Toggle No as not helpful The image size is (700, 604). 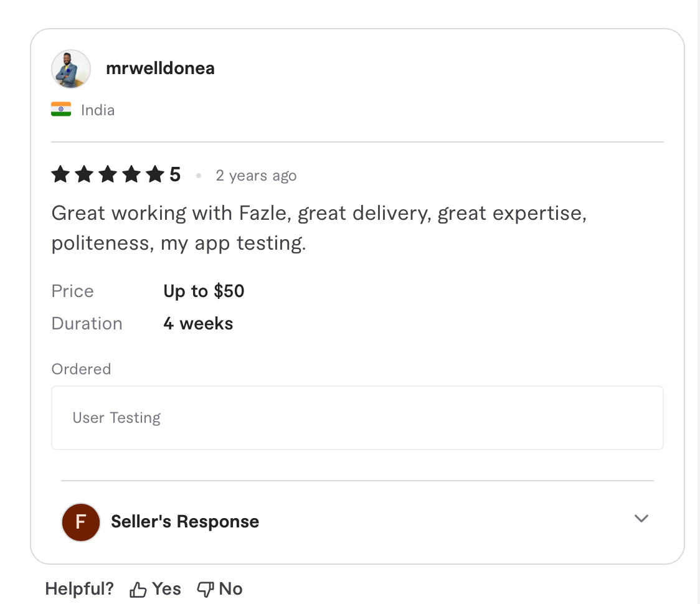point(219,588)
